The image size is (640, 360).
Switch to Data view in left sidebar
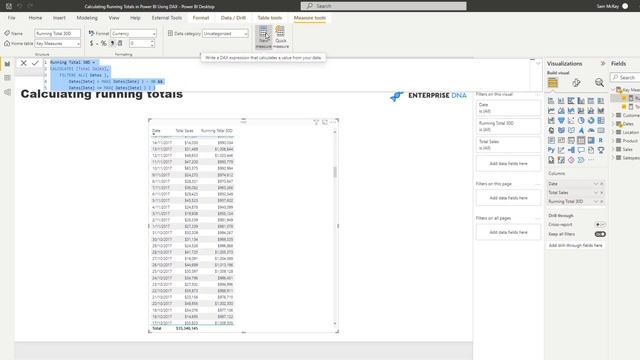[7, 78]
